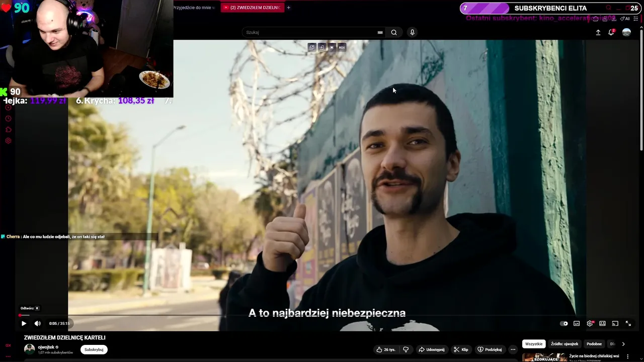
Task: Open Opera GX corner sidebar icon
Action: click(8, 345)
